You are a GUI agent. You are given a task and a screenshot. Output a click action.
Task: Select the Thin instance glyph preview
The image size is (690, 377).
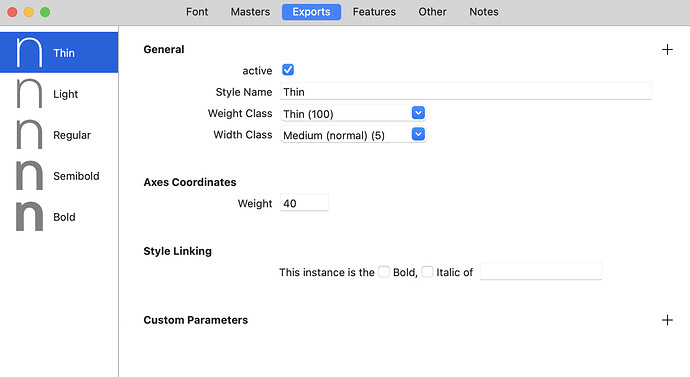pos(29,52)
